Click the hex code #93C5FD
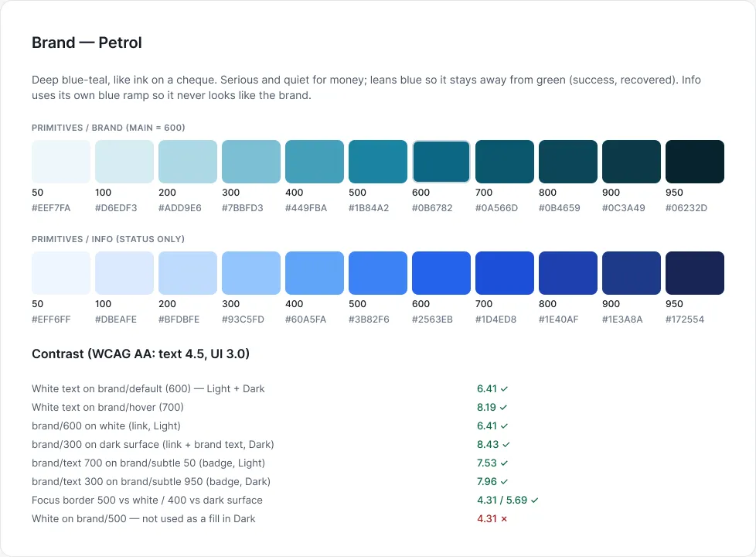 243,320
